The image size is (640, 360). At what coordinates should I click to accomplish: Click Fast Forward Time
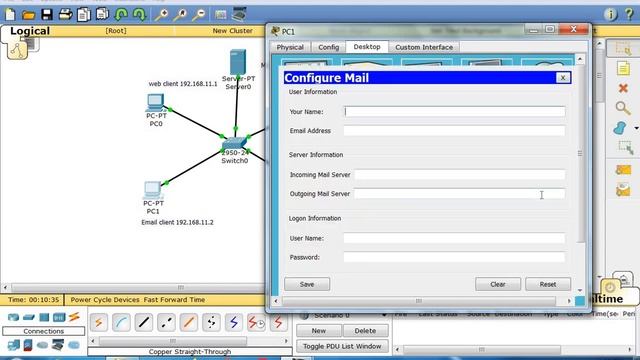click(x=174, y=300)
